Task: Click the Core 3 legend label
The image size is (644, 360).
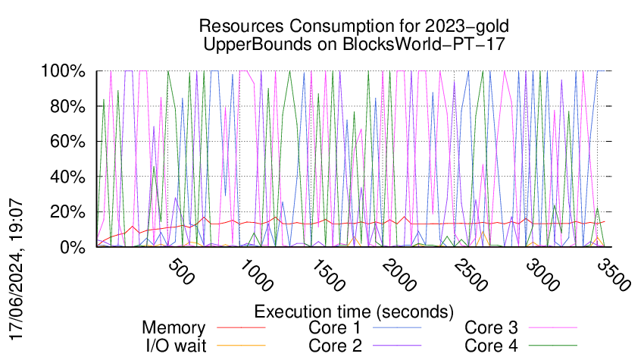Action: [x=491, y=328]
